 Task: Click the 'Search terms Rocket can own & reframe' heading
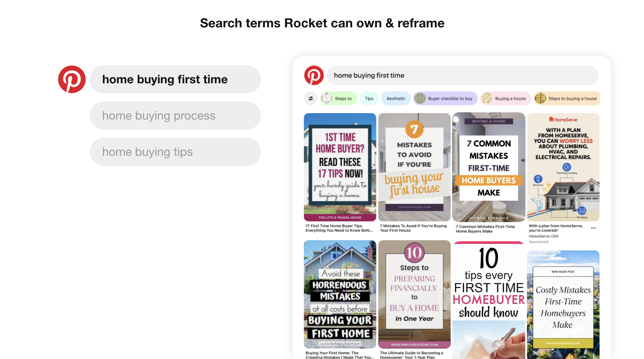pos(322,23)
